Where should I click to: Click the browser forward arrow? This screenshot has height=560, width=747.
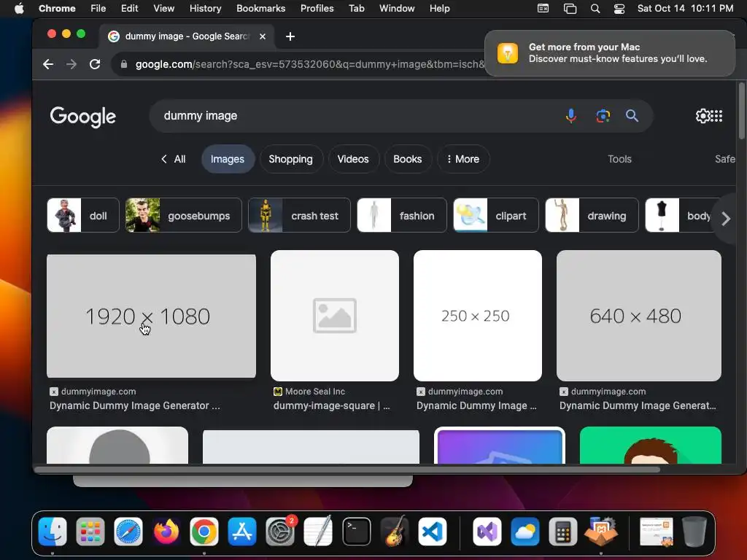71,64
